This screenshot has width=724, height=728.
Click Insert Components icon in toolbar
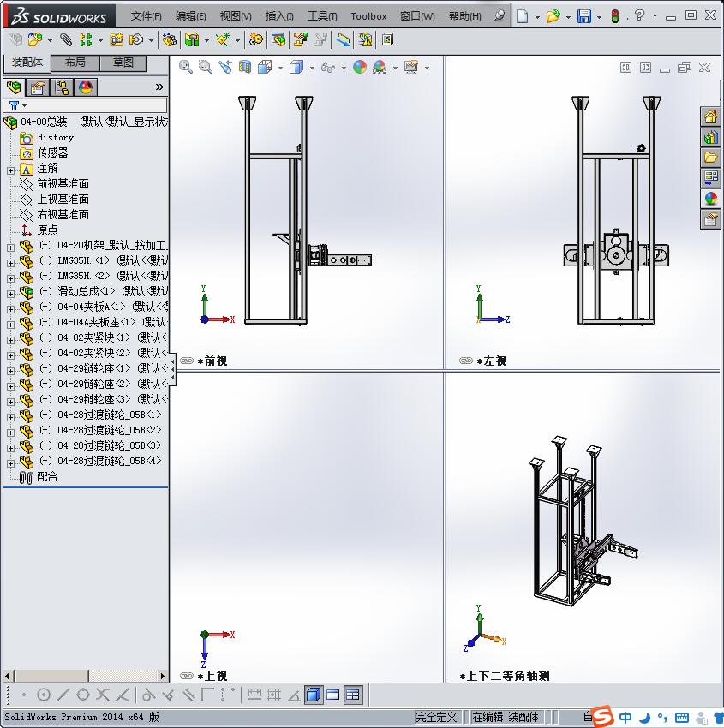(x=35, y=40)
